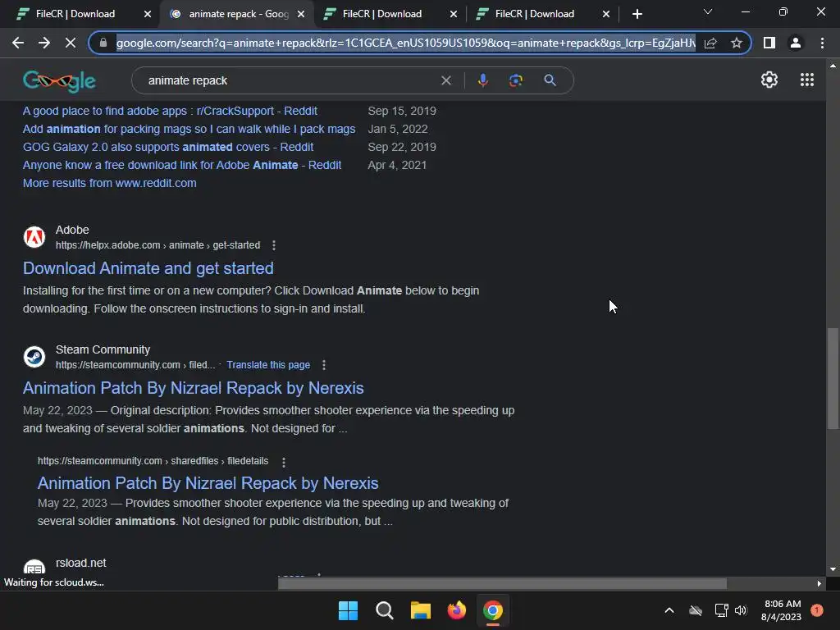Close the animate repack tab
Viewport: 840px width, 630px height.
click(301, 14)
